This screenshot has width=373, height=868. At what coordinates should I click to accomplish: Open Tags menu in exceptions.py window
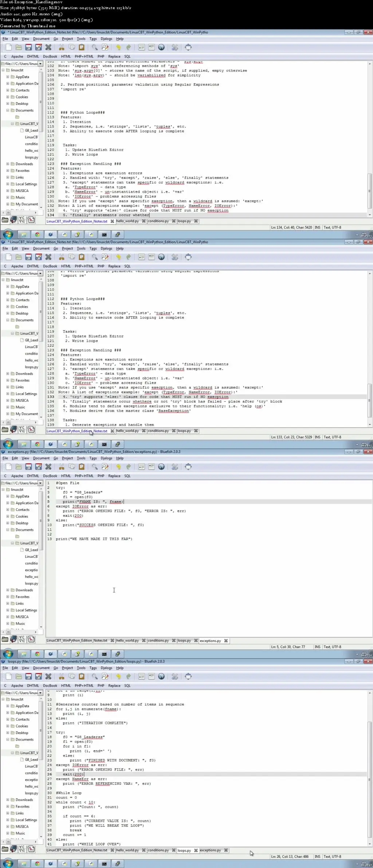tap(93, 458)
